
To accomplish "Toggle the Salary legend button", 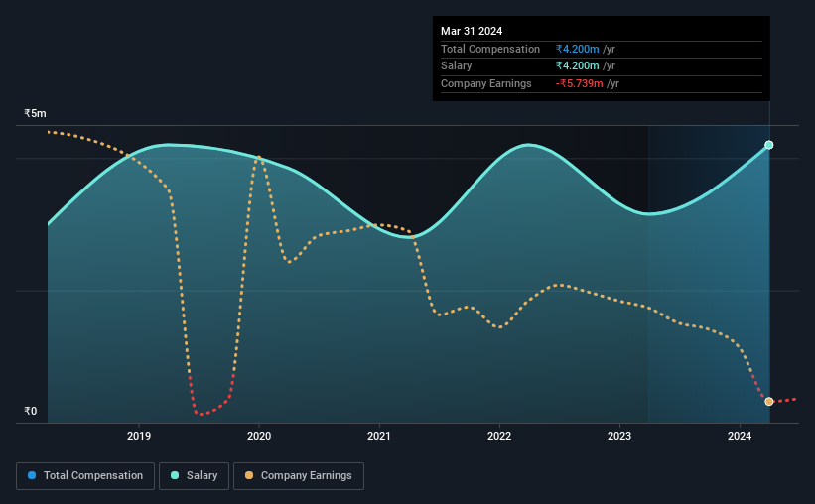I will pyautogui.click(x=194, y=476).
